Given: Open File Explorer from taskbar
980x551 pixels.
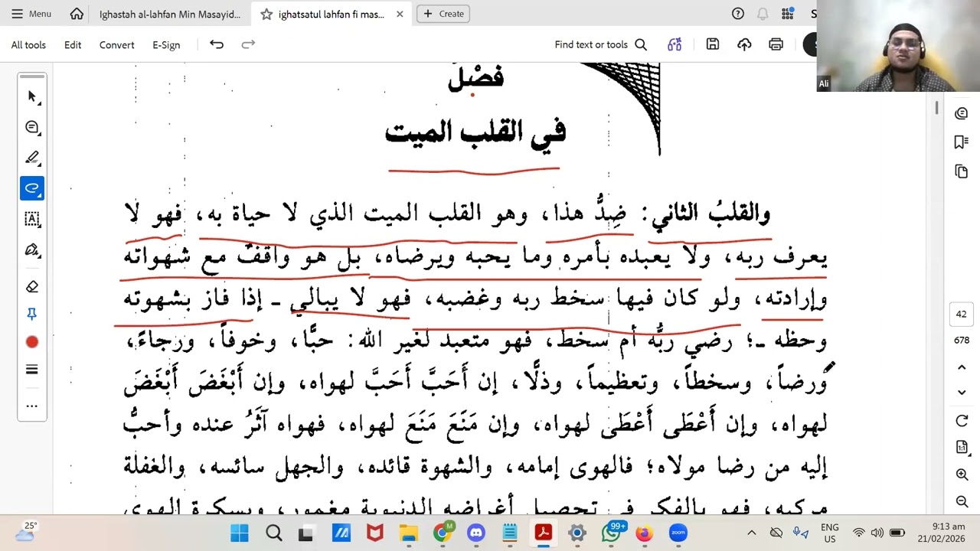Looking at the screenshot, I should point(408,533).
